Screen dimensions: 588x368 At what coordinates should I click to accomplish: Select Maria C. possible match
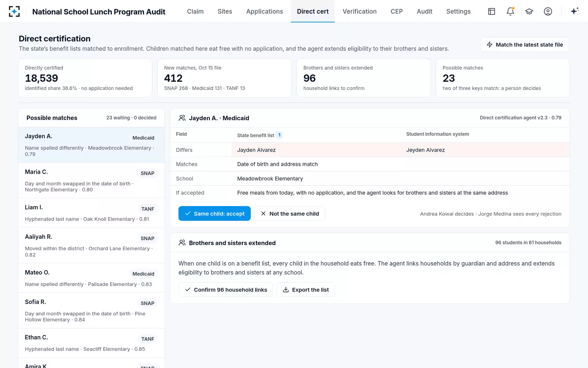91,180
